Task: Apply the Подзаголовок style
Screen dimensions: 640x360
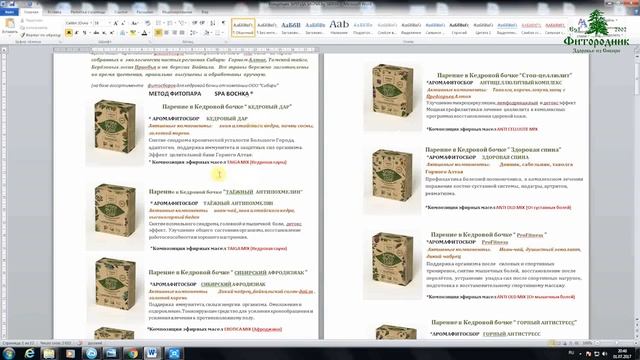Action: click(363, 27)
